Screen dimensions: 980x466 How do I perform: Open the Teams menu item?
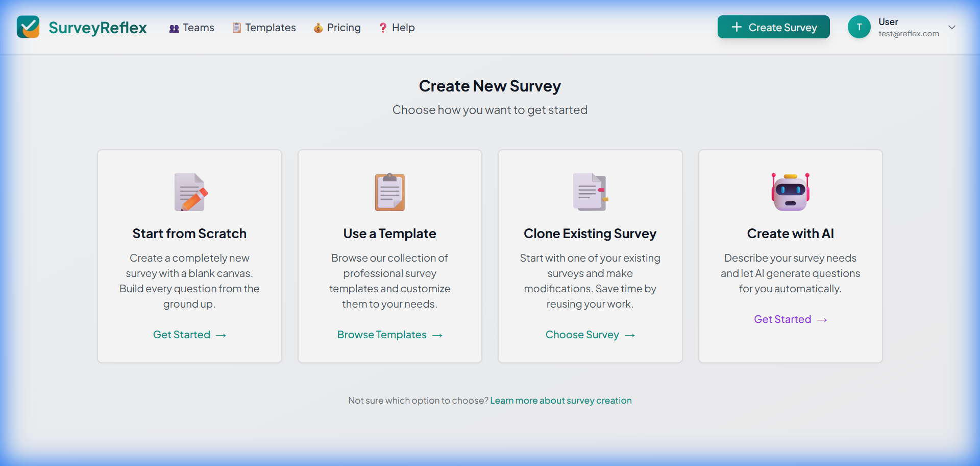pos(198,28)
